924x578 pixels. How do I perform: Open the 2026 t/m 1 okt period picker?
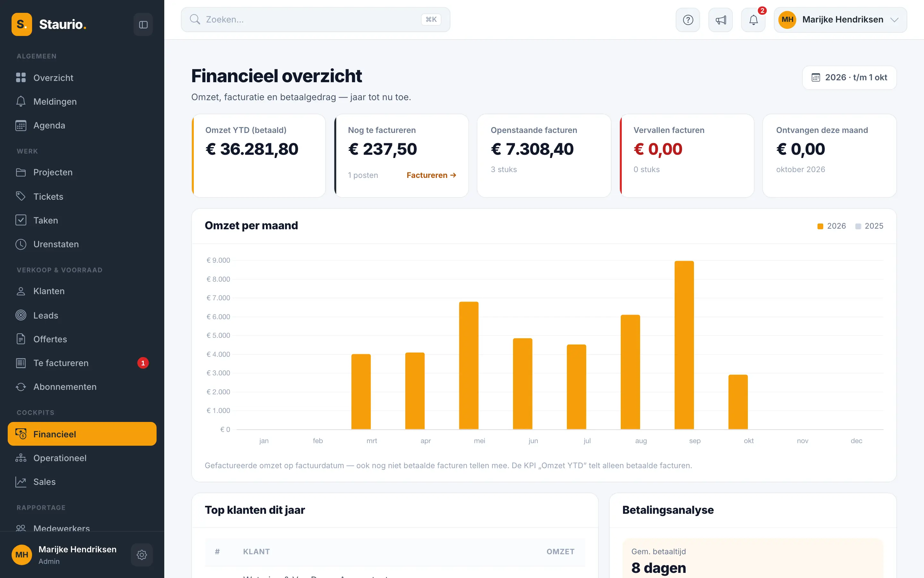[849, 78]
